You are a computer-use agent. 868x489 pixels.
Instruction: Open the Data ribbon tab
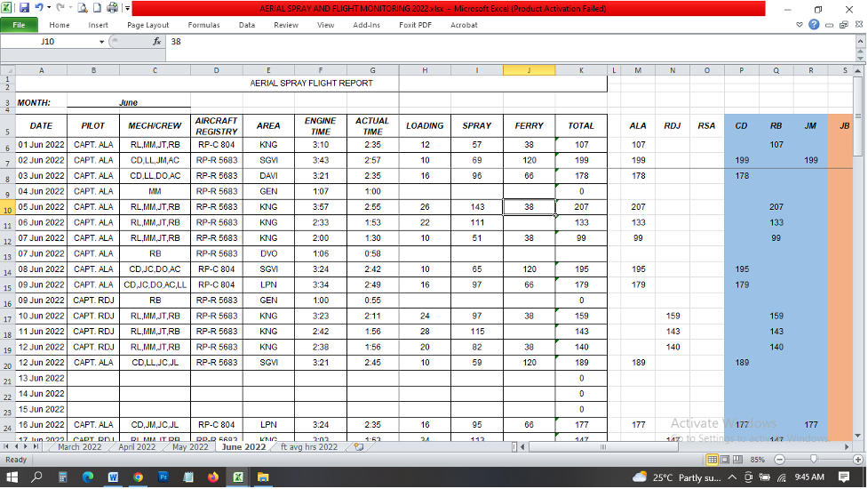click(x=247, y=25)
